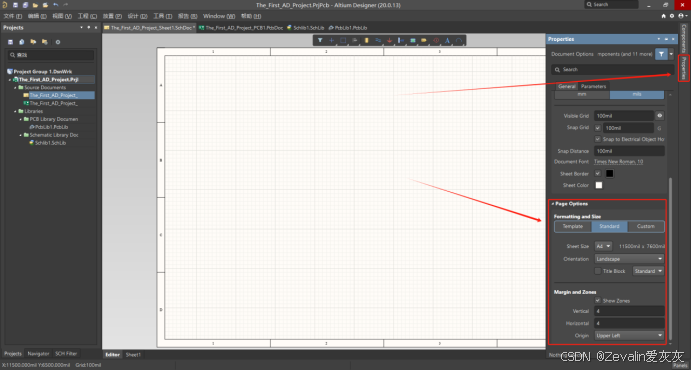Click the red GND power port icon
Screen dimensions: 692x371
(389, 41)
